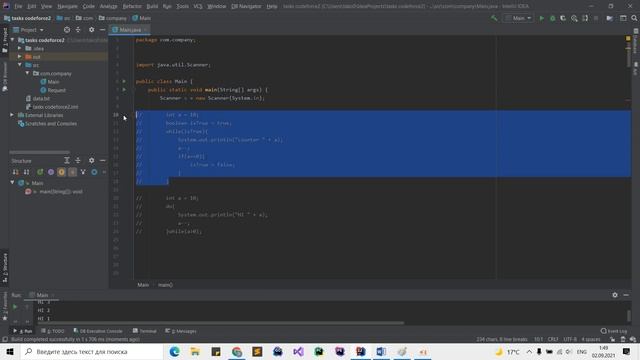Collapse all in the Structure panel

78,160
